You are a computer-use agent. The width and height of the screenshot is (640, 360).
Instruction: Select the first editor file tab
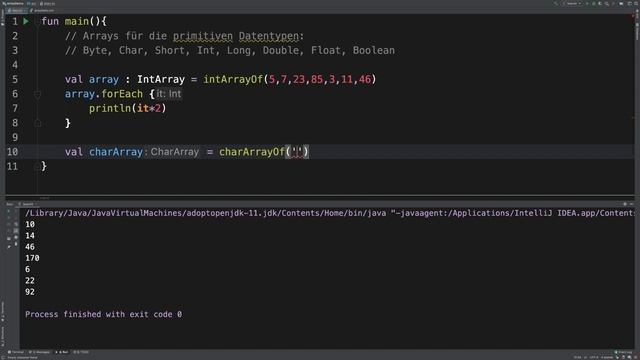(x=16, y=10)
